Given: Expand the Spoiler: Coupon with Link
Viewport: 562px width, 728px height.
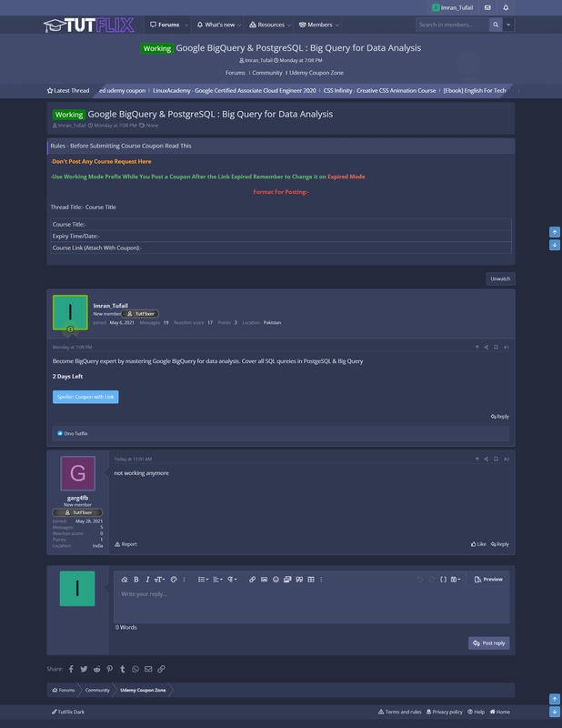Looking at the screenshot, I should coord(85,397).
